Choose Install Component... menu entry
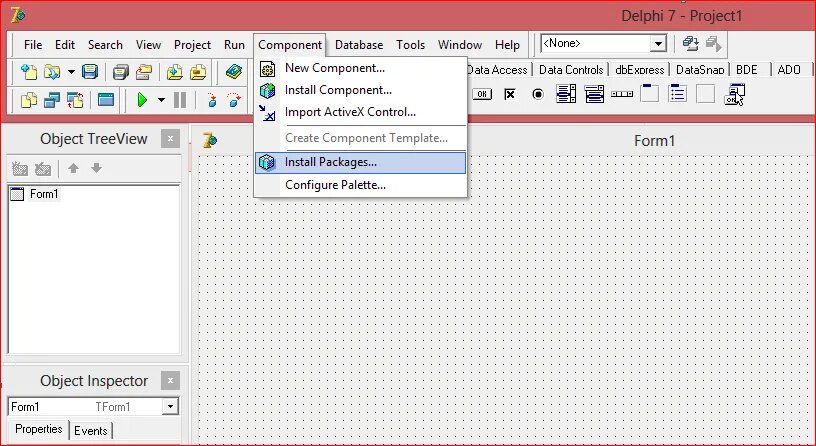The image size is (816, 446). (360, 90)
